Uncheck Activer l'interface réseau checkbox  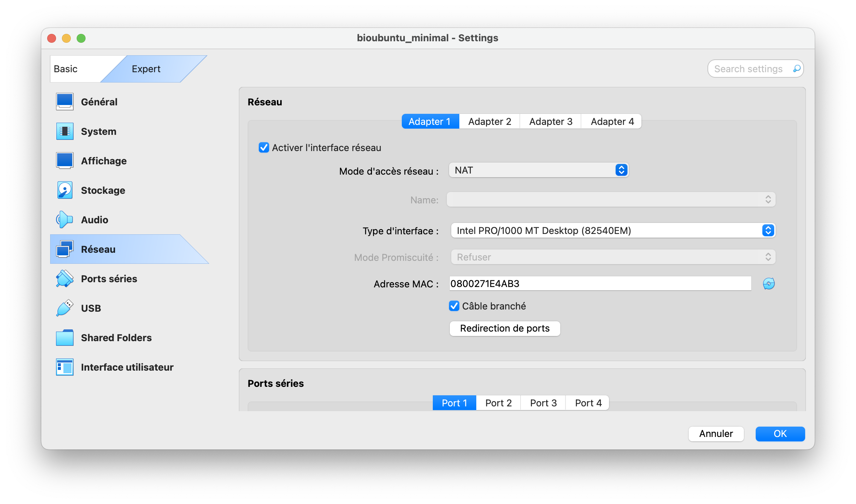[264, 148]
